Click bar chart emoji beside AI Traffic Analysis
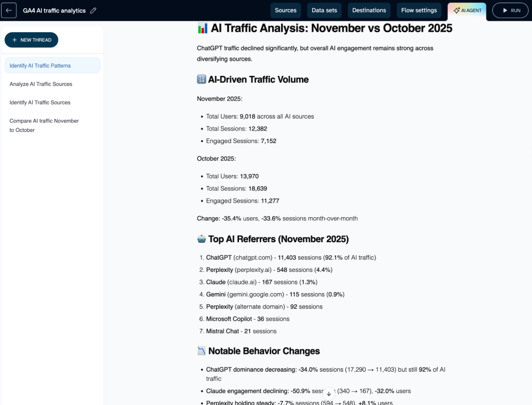This screenshot has height=405, width=532. pos(203,28)
